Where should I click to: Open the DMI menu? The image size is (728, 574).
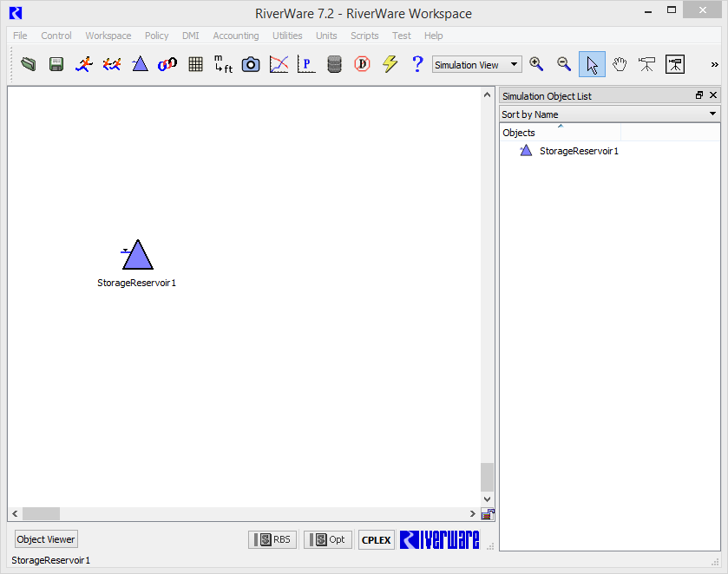coord(190,36)
